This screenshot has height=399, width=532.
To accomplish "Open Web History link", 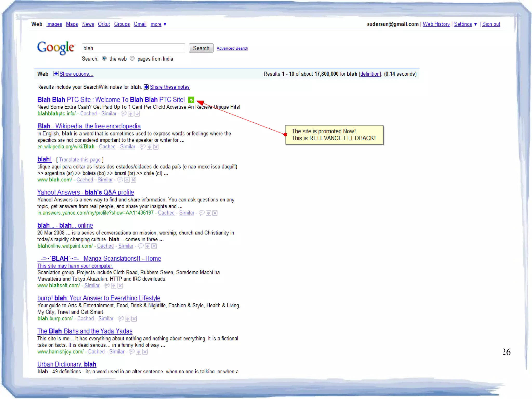I will pos(436,24).
